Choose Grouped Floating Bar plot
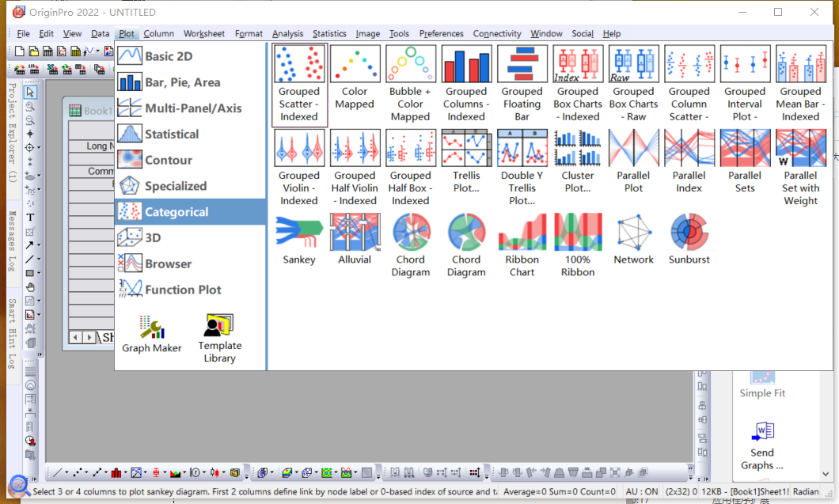The image size is (839, 504). [x=522, y=85]
